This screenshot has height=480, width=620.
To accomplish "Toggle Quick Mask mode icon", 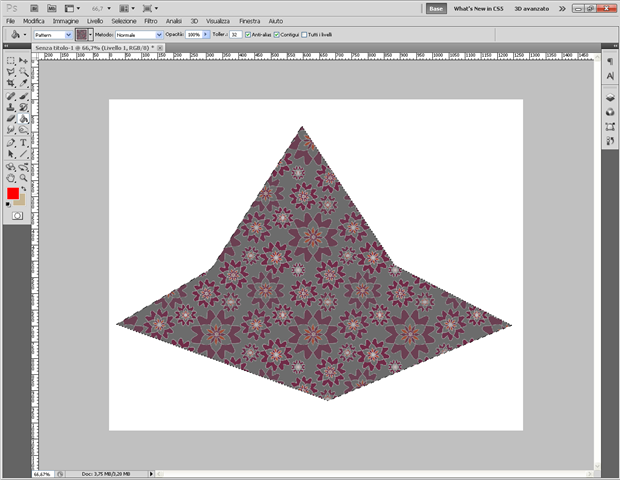I will 17,215.
